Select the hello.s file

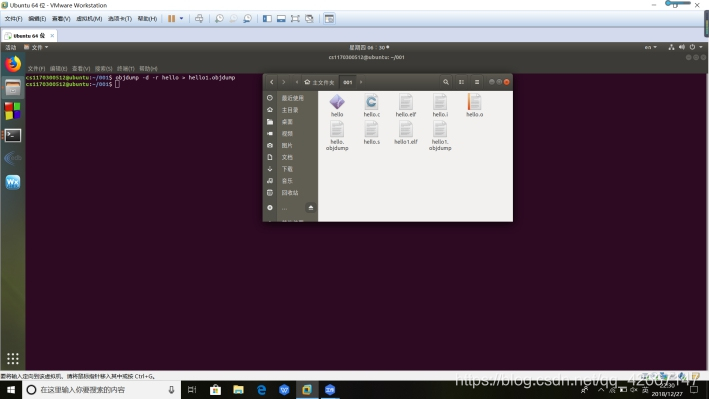371,133
